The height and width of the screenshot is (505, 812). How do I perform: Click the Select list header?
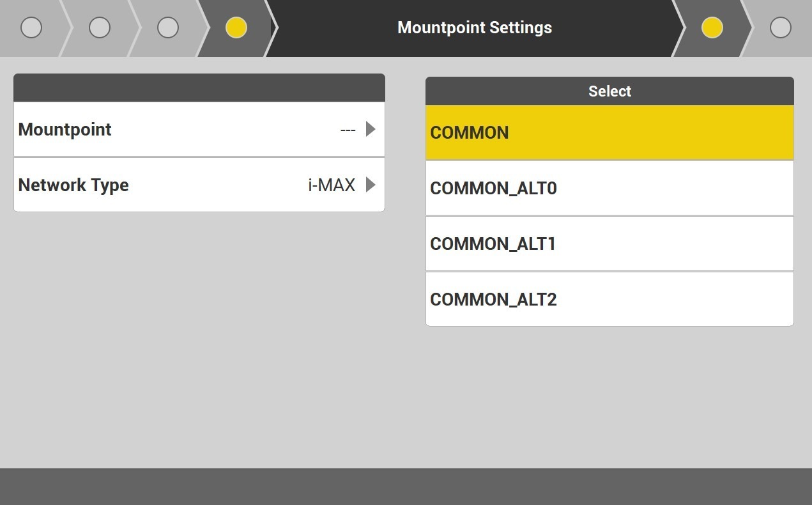(609, 91)
